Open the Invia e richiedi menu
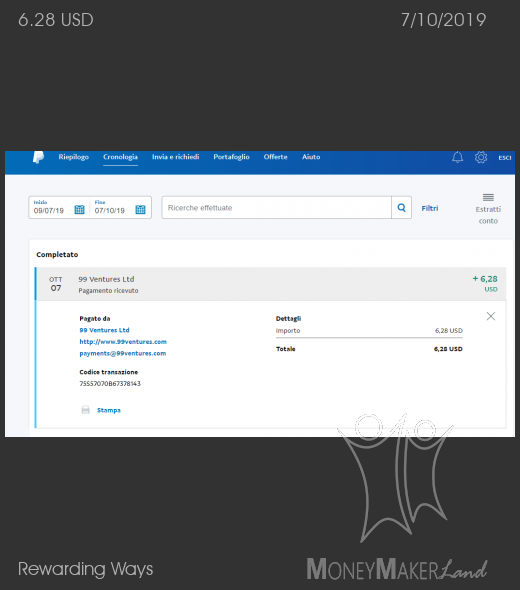 point(175,157)
